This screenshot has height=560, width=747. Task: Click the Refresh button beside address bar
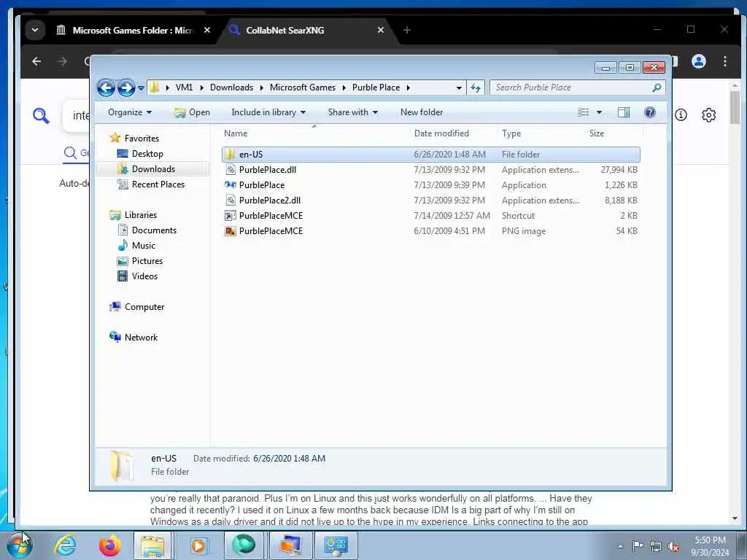tap(476, 87)
